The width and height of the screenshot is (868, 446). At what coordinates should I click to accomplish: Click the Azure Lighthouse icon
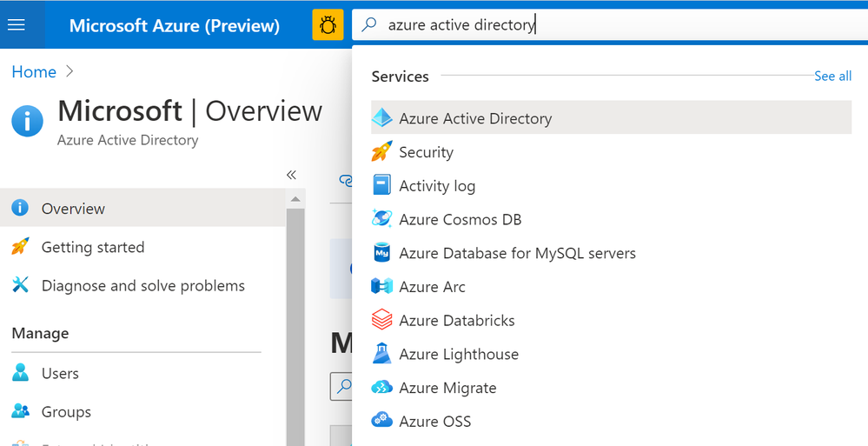click(x=381, y=355)
